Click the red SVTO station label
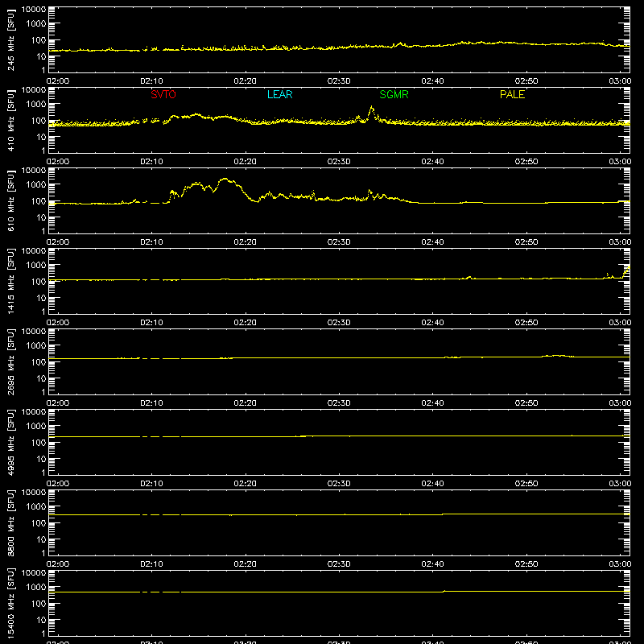Viewport: 644px width, 644px height. [163, 94]
